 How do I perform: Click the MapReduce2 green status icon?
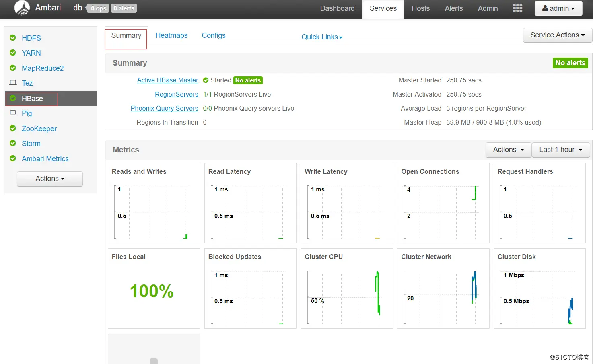click(13, 68)
